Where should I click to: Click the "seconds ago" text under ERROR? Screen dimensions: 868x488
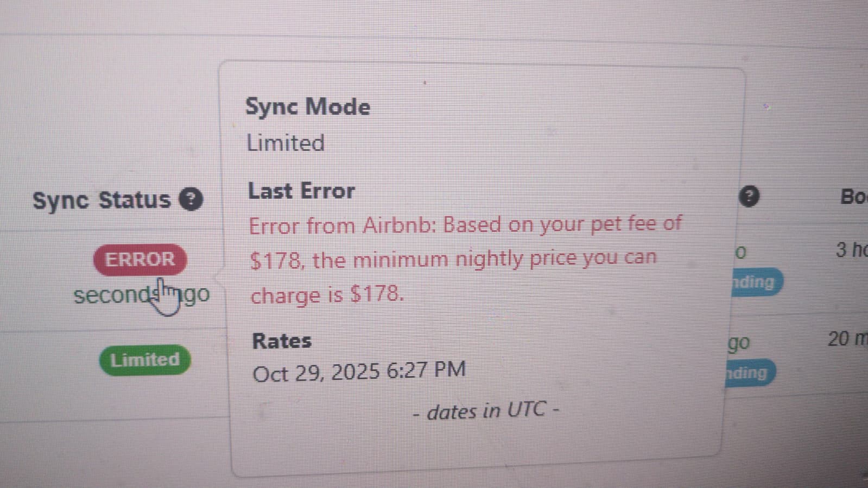pos(141,295)
